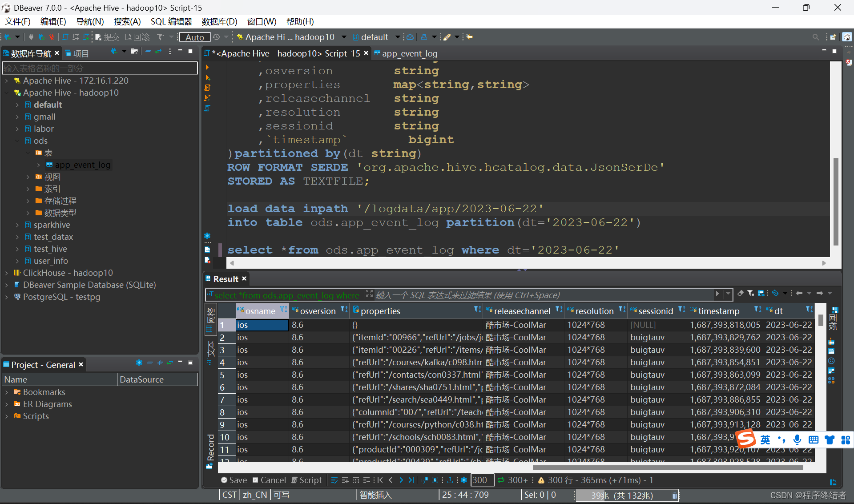
Task: Expand Apache Hive - 172.16.1.220 connection
Action: click(x=7, y=81)
